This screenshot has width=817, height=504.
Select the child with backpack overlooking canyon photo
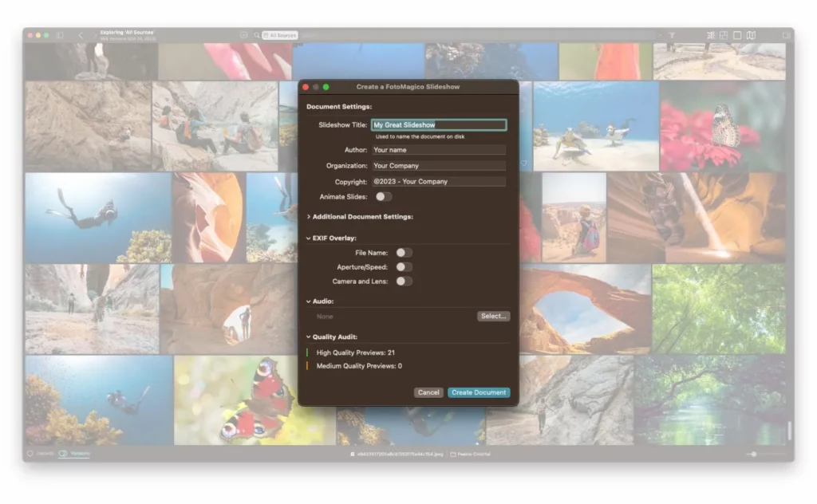(x=574, y=218)
